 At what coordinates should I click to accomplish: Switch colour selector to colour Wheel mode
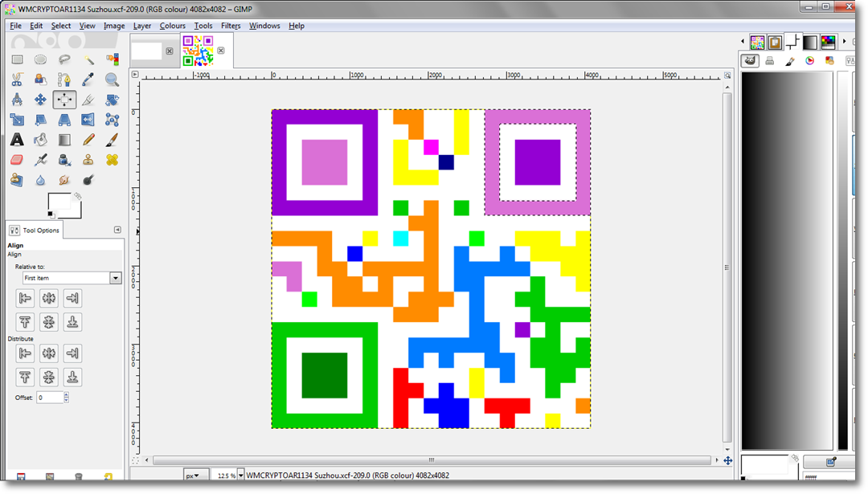tap(810, 61)
